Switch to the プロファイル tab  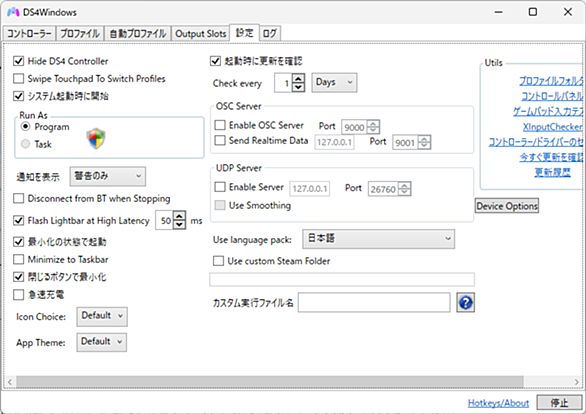click(x=80, y=34)
